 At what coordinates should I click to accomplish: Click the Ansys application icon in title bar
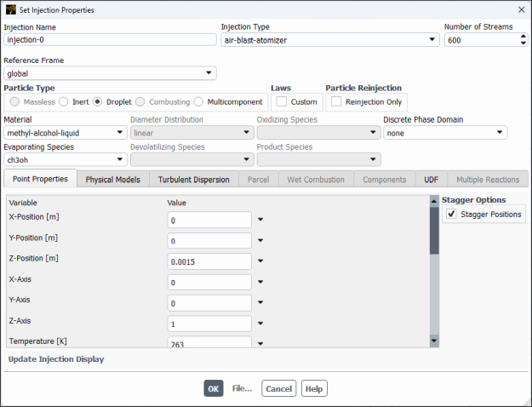pyautogui.click(x=10, y=10)
